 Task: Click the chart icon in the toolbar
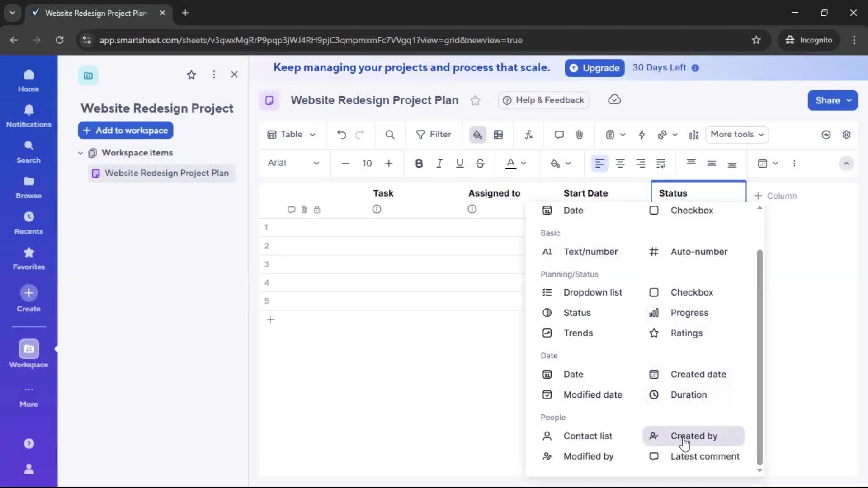pos(694,134)
